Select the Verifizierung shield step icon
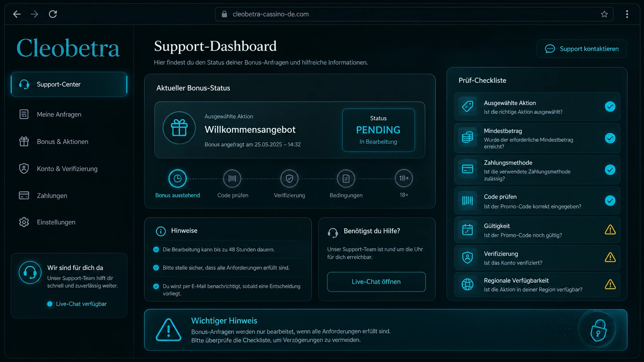 tap(289, 178)
